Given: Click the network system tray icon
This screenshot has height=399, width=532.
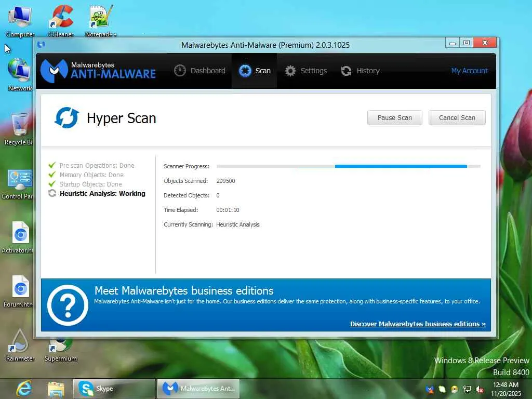Looking at the screenshot, I should (467, 389).
